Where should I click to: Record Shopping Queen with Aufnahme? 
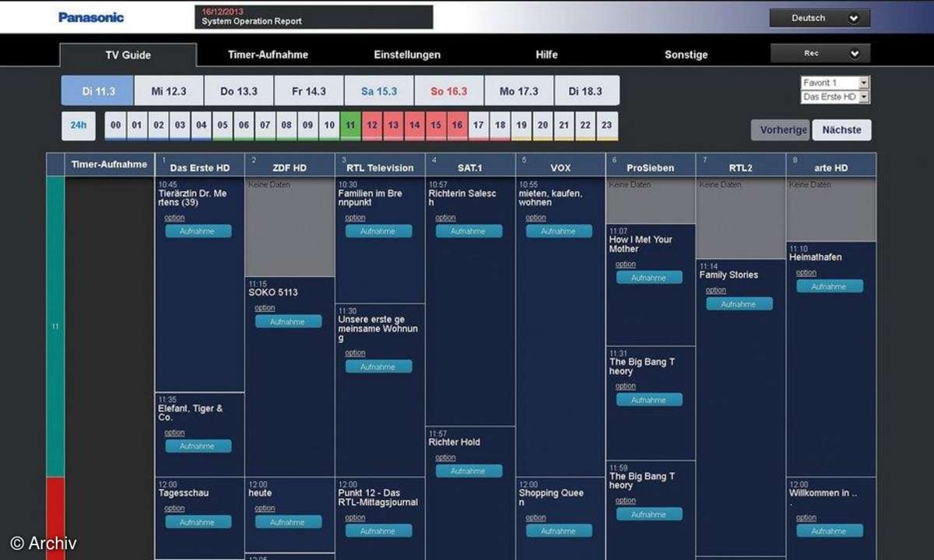[x=559, y=530]
